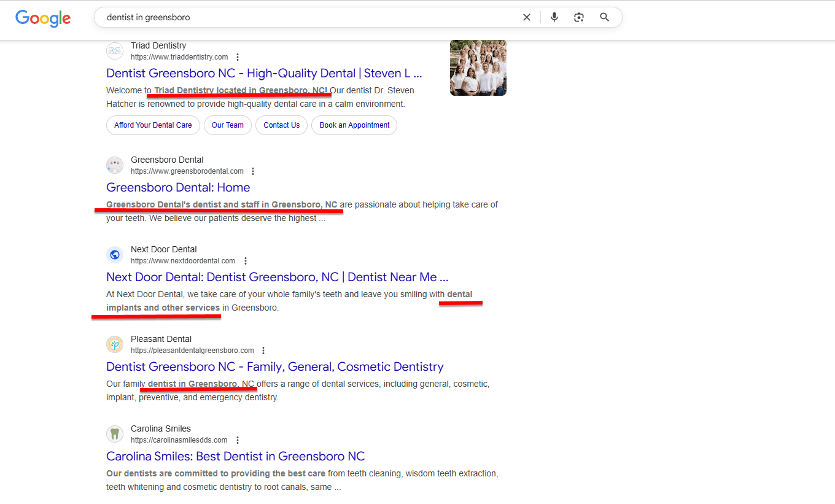835x504 pixels.
Task: Click 'Pleasant Dental' site name
Action: click(161, 339)
